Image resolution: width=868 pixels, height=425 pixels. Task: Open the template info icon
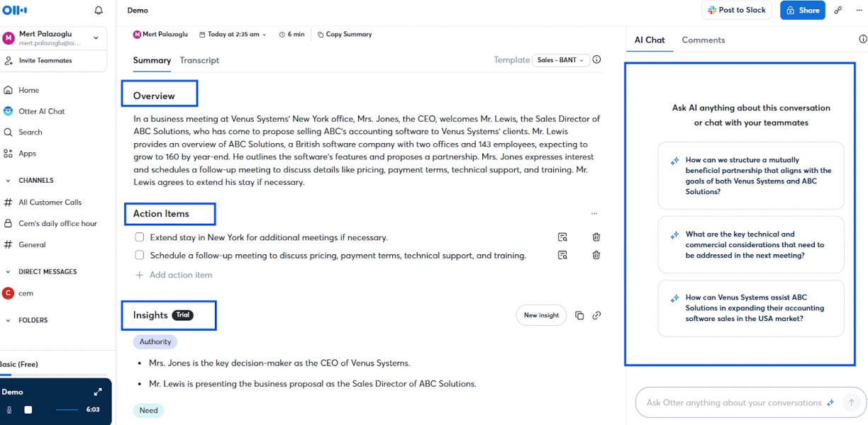coord(596,60)
